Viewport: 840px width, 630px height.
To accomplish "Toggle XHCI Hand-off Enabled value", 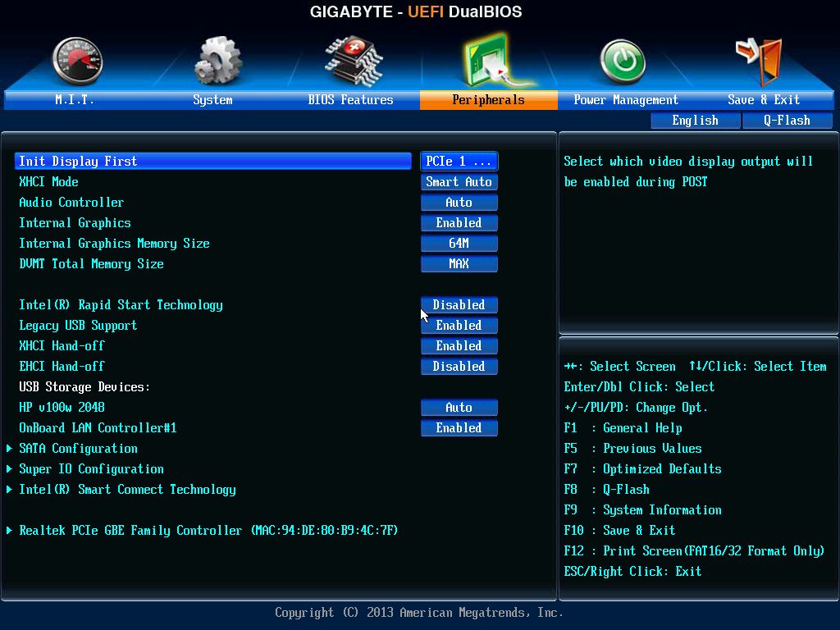I will (x=459, y=345).
